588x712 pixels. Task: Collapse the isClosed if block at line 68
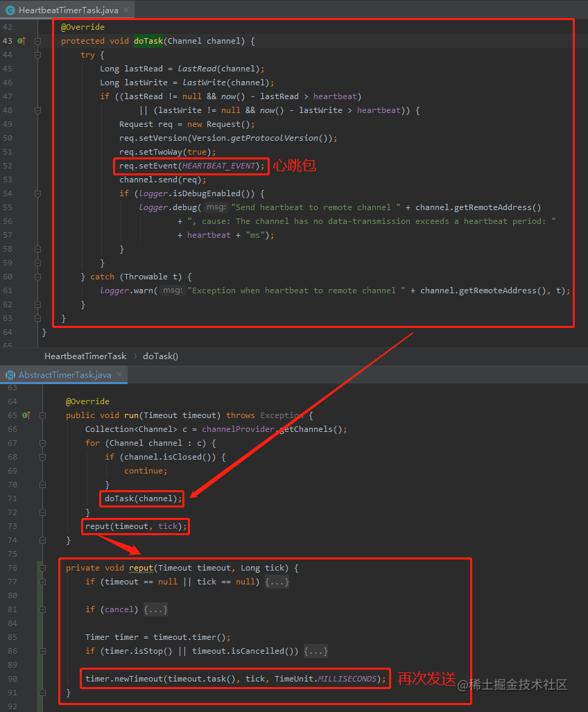pyautogui.click(x=42, y=457)
